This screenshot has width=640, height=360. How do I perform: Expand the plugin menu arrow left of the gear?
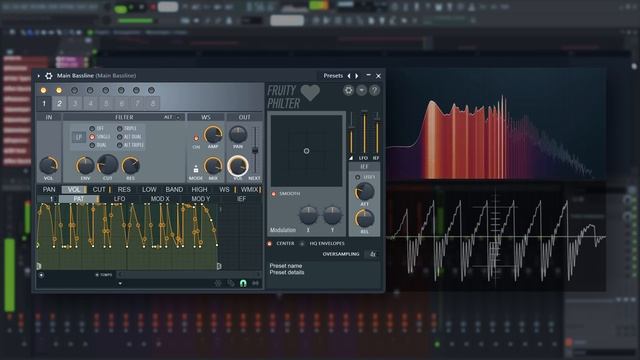39,76
